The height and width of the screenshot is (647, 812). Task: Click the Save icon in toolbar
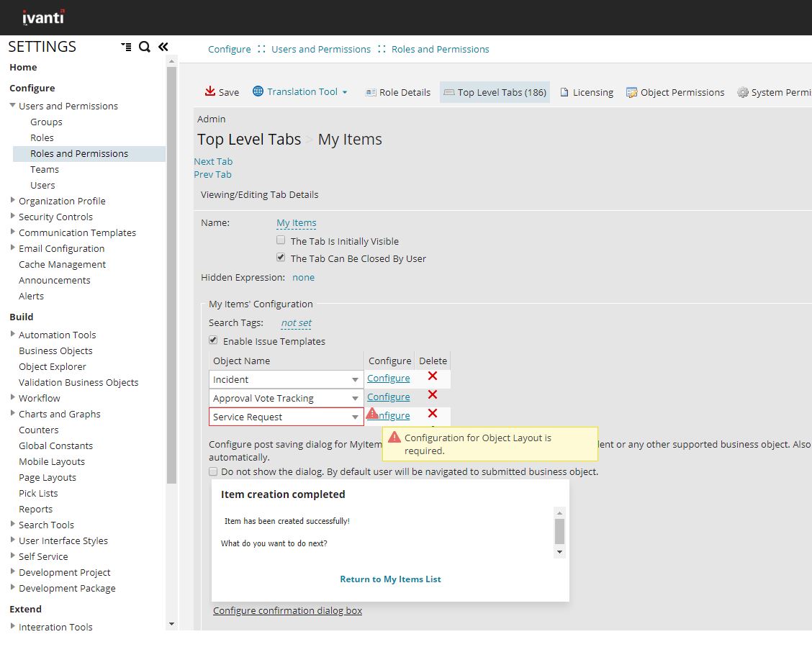click(x=210, y=91)
